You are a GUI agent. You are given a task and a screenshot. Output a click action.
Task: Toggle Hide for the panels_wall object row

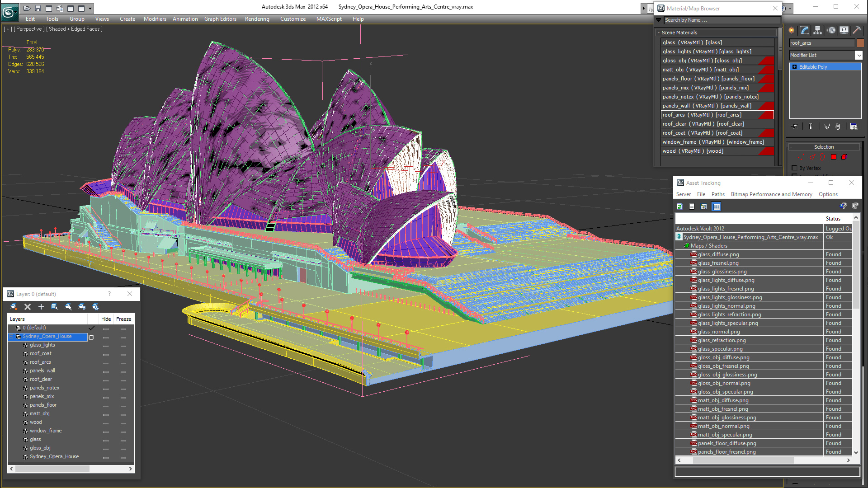click(106, 372)
